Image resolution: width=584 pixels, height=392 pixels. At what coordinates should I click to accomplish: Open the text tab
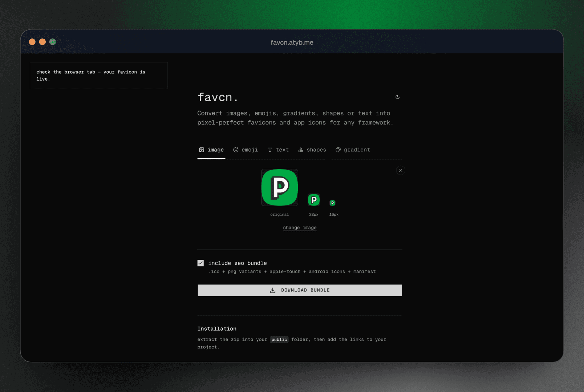[278, 150]
